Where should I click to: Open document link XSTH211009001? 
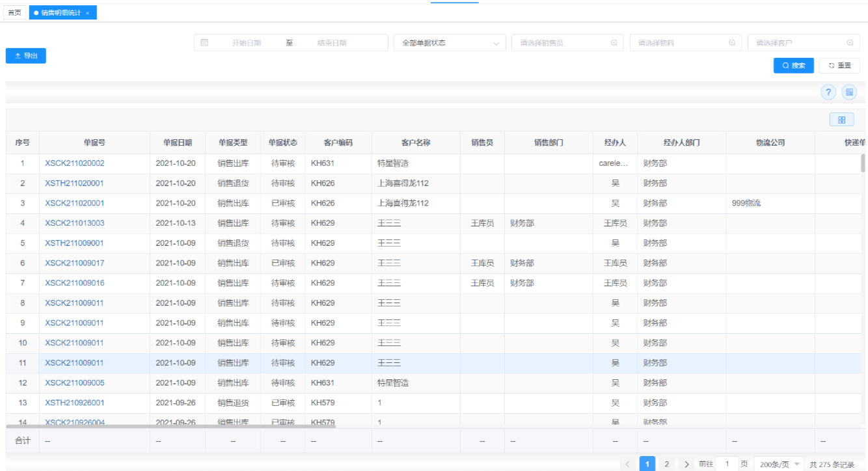74,243
